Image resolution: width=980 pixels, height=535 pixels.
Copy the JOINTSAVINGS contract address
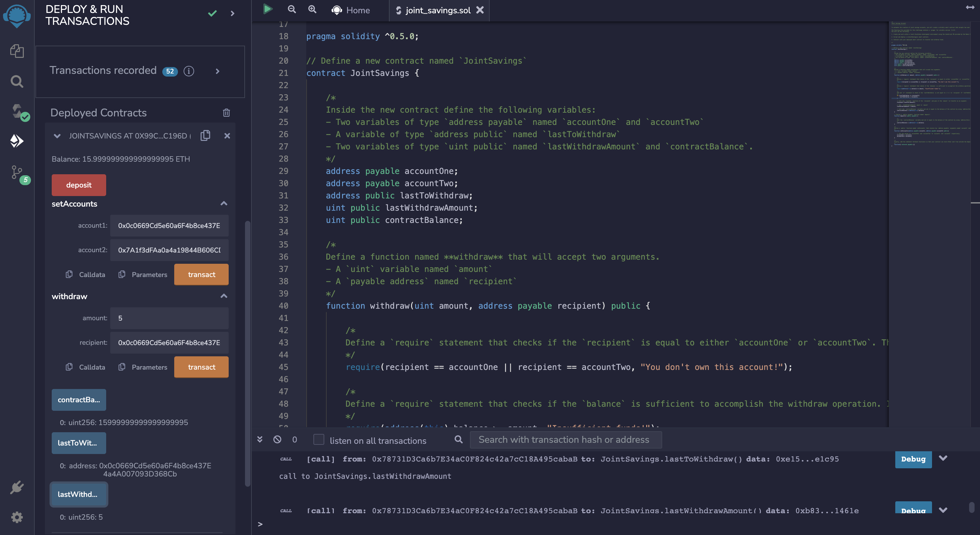(x=206, y=135)
